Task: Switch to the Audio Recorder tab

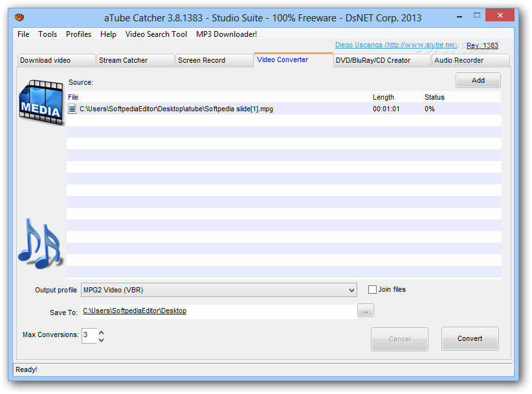Action: tap(471, 60)
